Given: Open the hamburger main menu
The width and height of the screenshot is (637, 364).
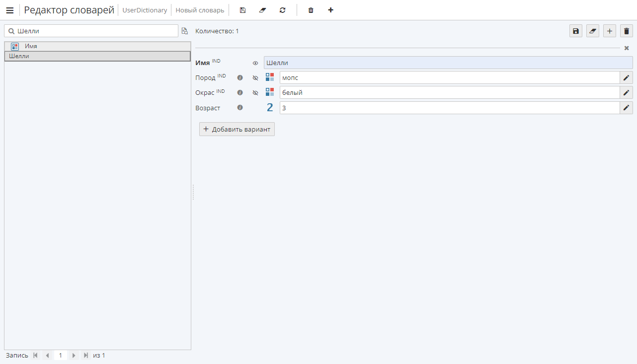Looking at the screenshot, I should point(10,10).
